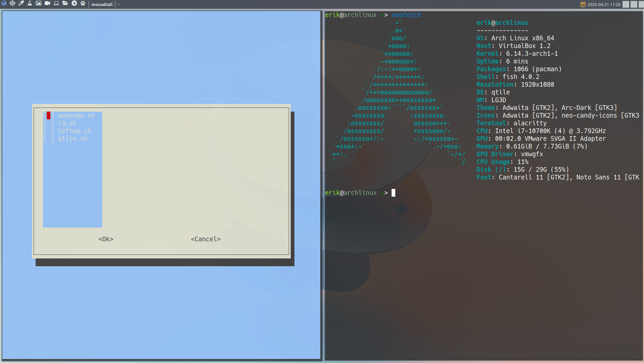The height and width of the screenshot is (363, 644).
Task: Click the Host: VirtualBox 1.2 line
Action: (513, 46)
